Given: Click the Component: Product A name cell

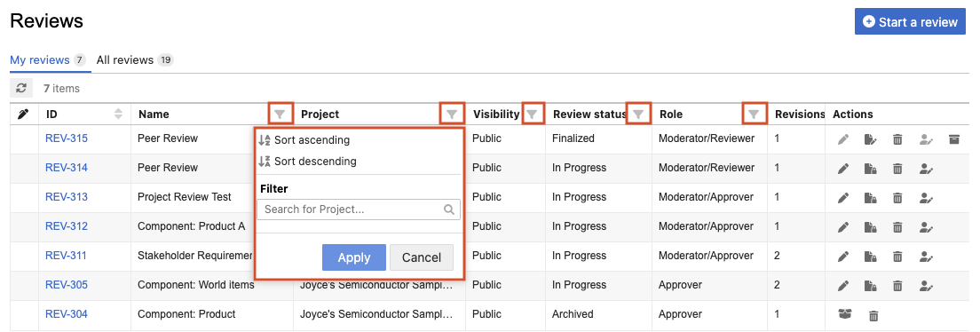Looking at the screenshot, I should (x=191, y=226).
